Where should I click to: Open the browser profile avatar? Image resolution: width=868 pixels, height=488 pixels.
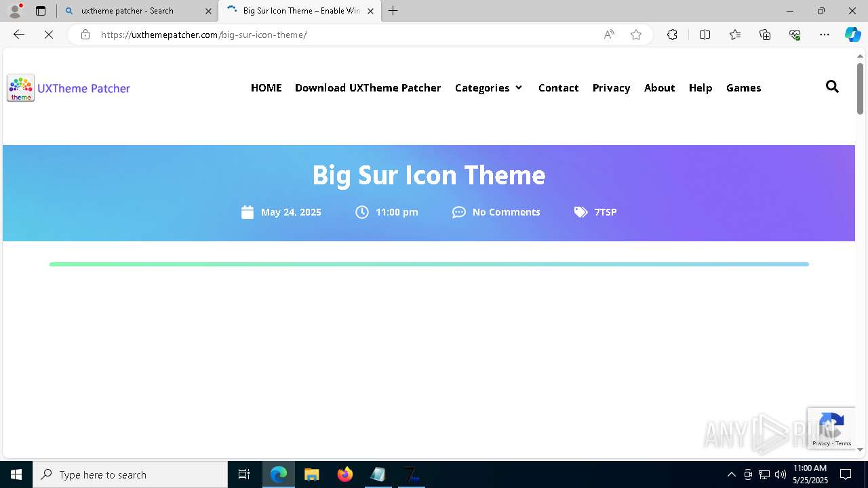coord(15,11)
